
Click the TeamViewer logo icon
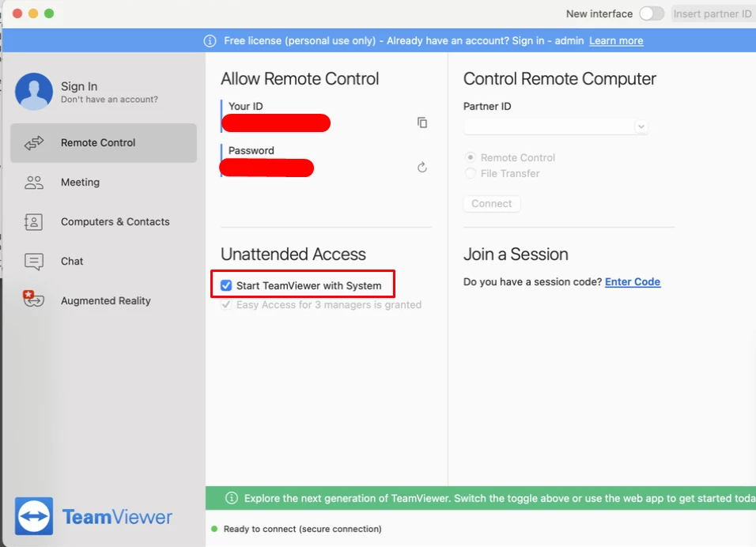click(34, 516)
